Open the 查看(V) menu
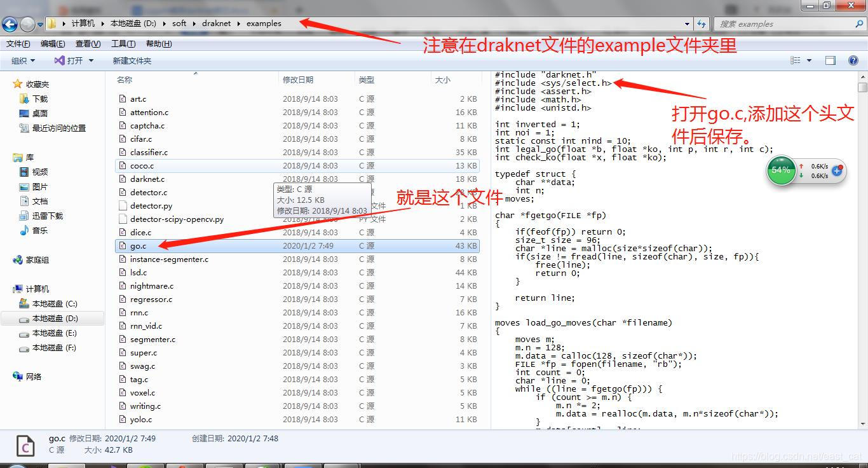Viewport: 868px width, 468px height. (88, 44)
